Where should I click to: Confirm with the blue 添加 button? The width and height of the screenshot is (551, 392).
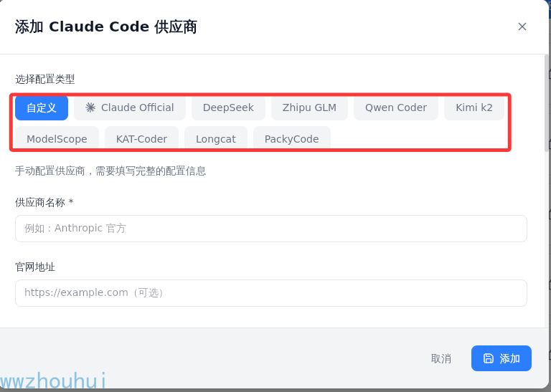(x=501, y=358)
